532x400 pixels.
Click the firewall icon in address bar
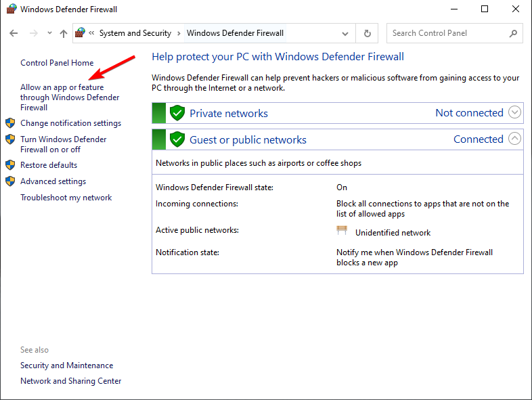(x=80, y=33)
